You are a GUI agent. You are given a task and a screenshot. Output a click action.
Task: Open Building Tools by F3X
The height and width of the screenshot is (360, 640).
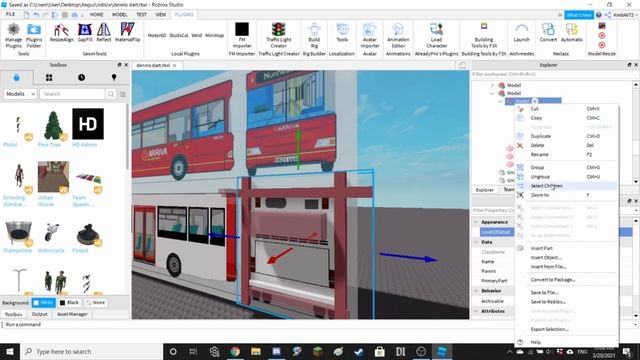484,35
